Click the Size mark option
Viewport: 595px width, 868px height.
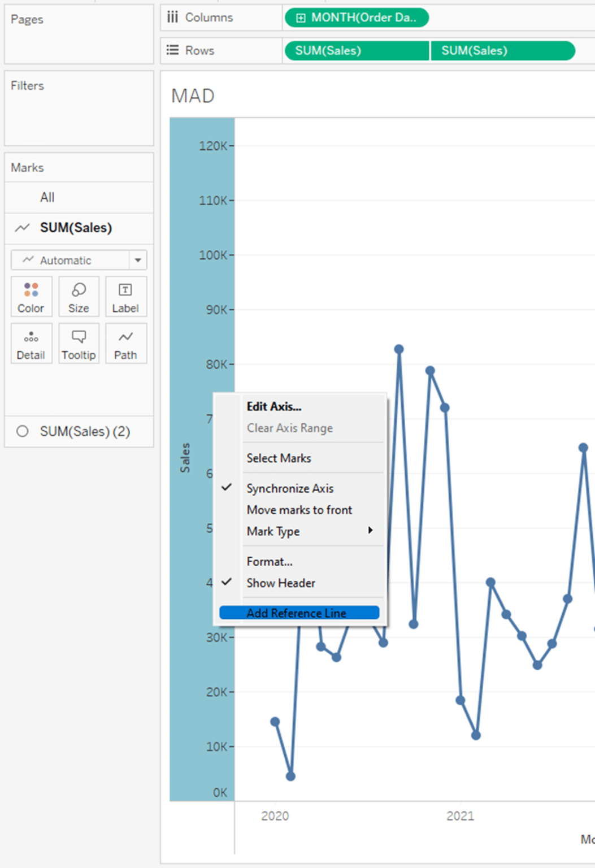coord(79,297)
